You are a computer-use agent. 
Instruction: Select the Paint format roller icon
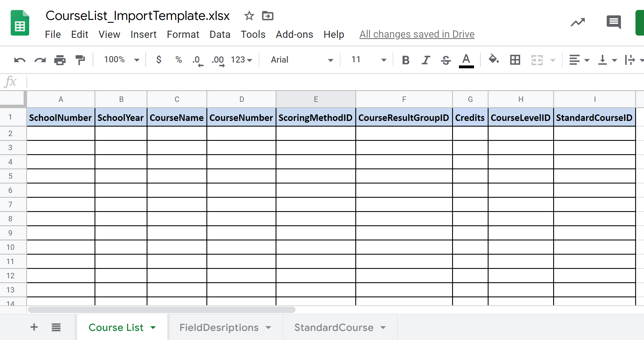80,60
